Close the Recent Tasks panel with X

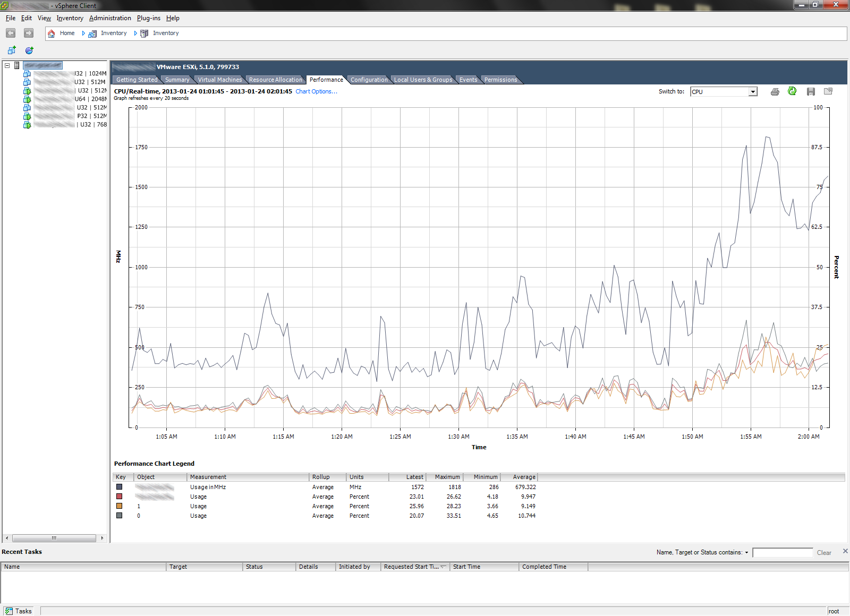point(845,551)
